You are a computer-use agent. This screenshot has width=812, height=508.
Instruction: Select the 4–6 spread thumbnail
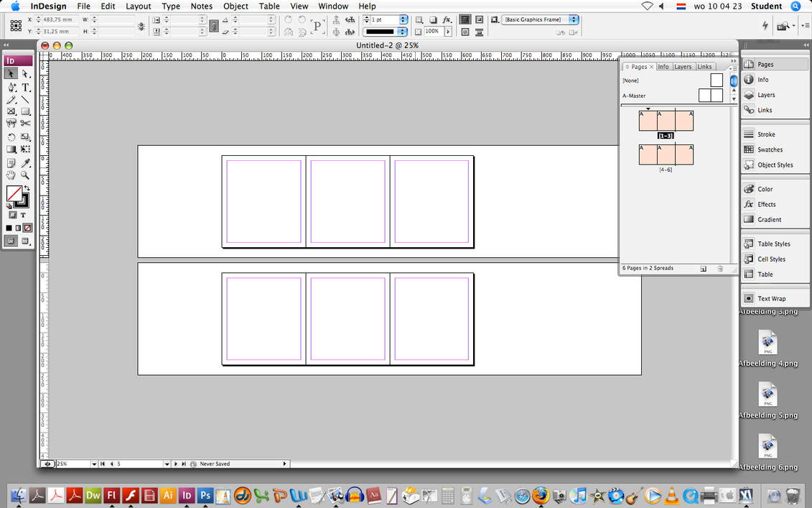click(666, 154)
